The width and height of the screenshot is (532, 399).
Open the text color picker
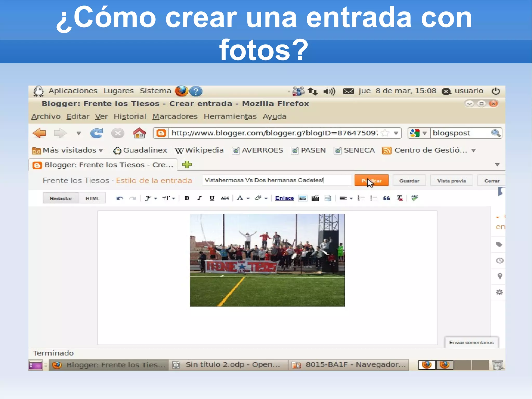tap(243, 198)
